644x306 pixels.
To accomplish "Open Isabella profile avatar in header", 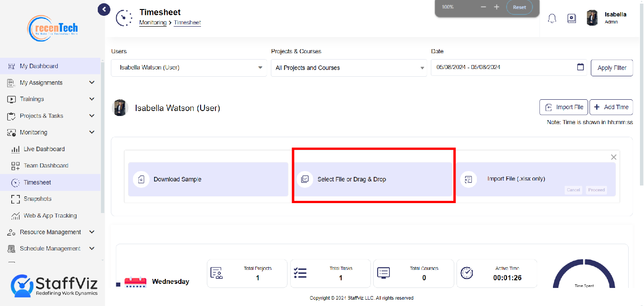I will (x=592, y=18).
